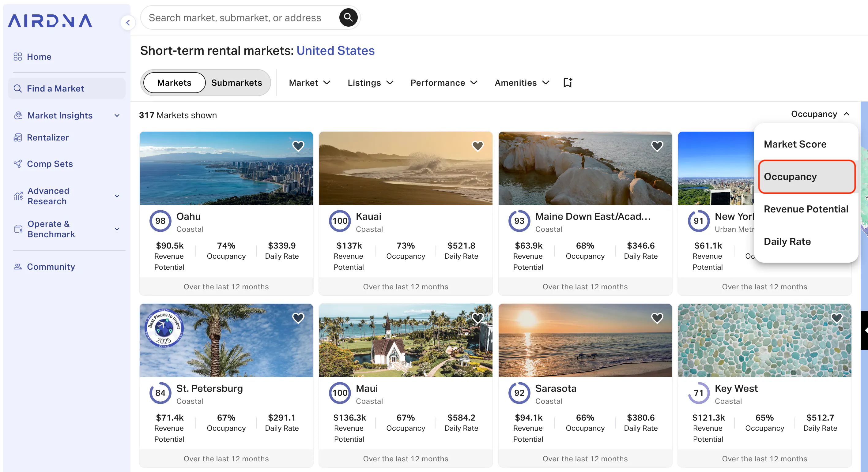The height and width of the screenshot is (472, 868).
Task: Click the Home grid icon in sidebar
Action: click(x=17, y=57)
